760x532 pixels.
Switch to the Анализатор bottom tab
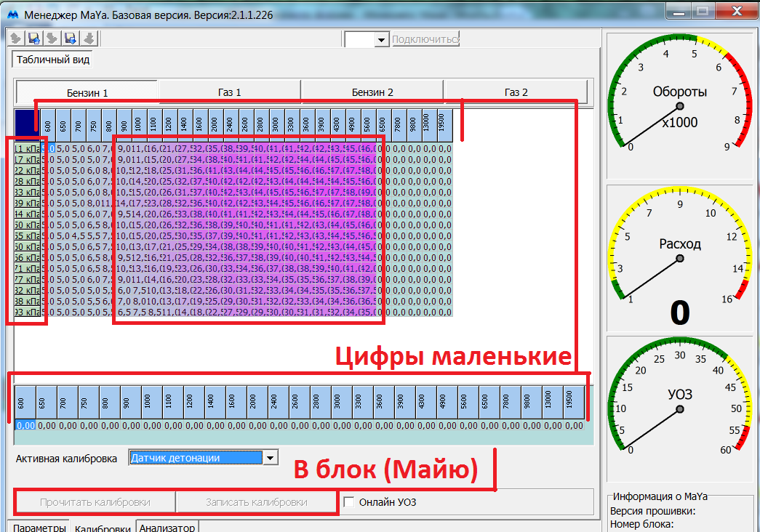[167, 528]
